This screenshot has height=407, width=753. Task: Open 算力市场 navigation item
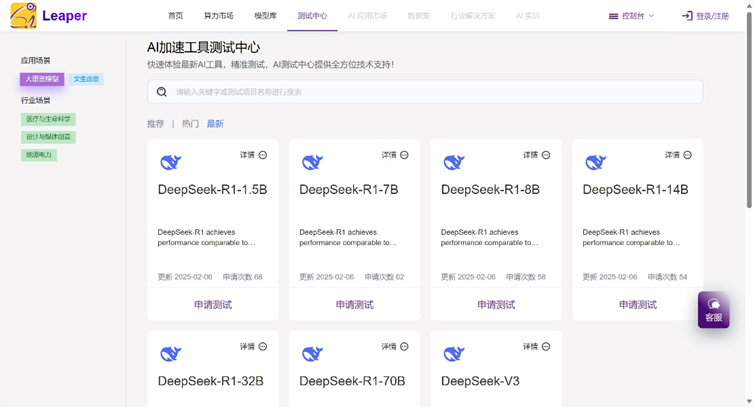coord(219,16)
